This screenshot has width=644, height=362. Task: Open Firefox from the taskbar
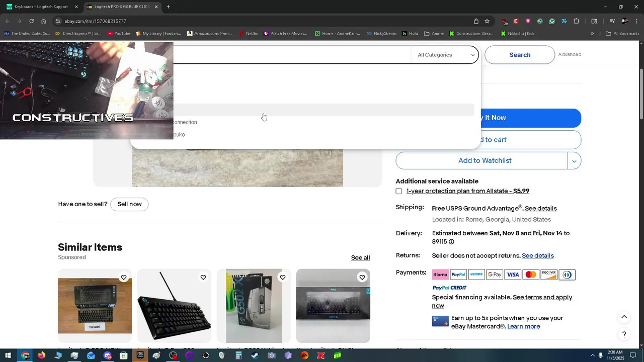tap(41, 355)
